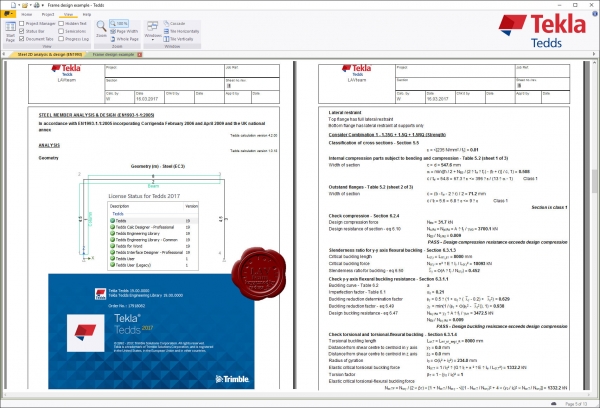Open the yellow Tedds application menu button
600x408 pixels.
coord(8,14)
